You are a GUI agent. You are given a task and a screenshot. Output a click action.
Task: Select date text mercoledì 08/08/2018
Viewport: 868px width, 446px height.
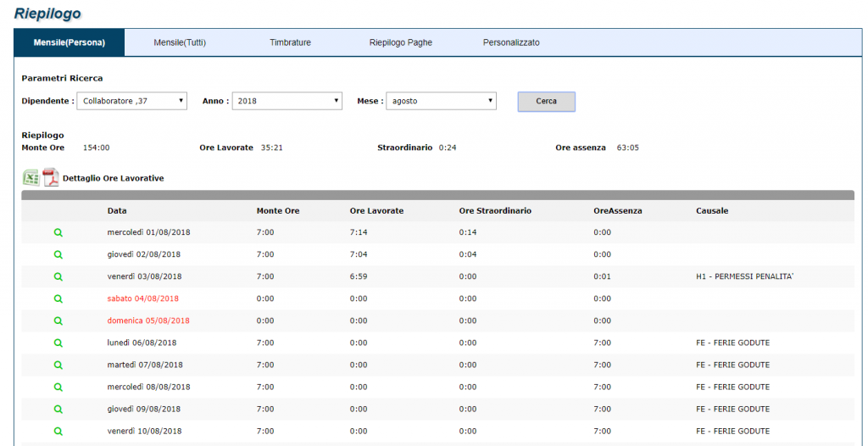148,387
